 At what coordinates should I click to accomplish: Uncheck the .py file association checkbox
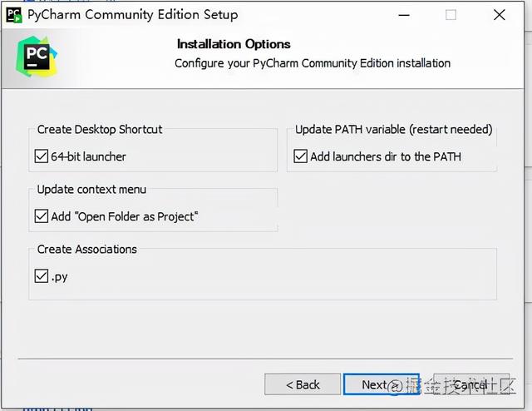click(42, 276)
